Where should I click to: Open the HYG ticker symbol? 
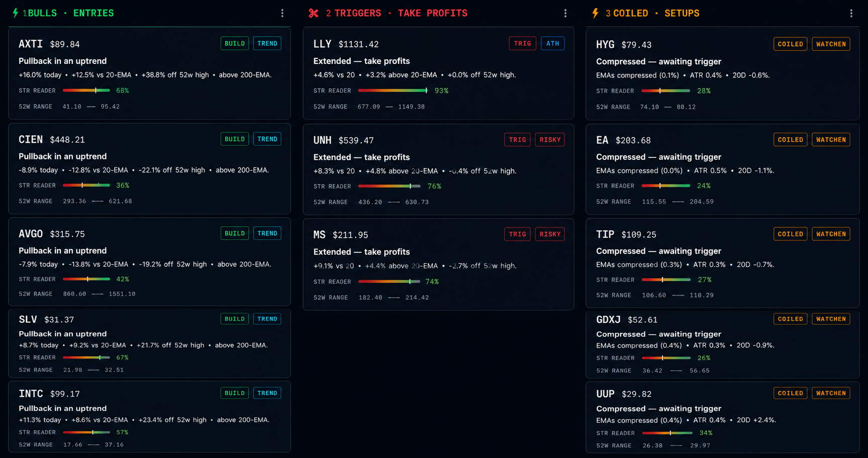pos(605,44)
